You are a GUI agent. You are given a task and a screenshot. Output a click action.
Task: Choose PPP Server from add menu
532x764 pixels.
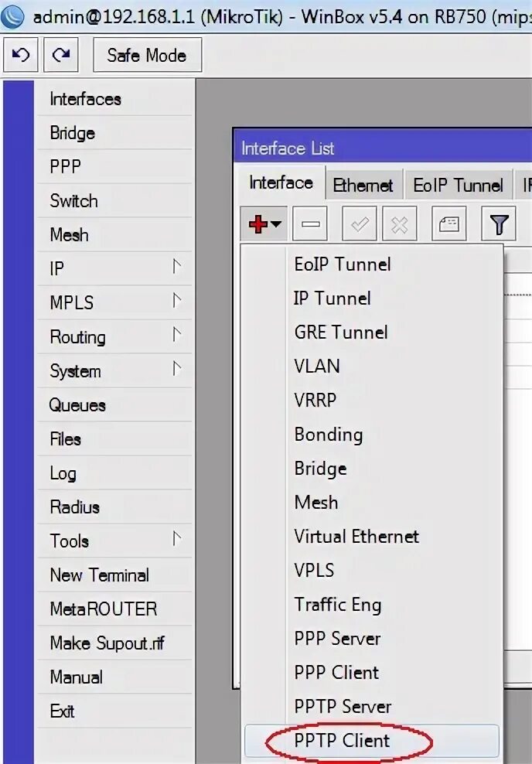coord(371,638)
